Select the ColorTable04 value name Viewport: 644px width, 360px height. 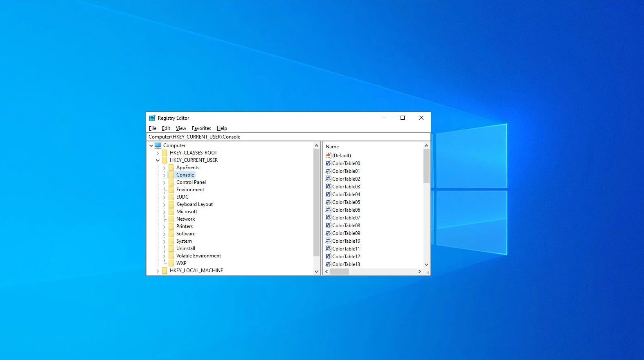pyautogui.click(x=346, y=195)
